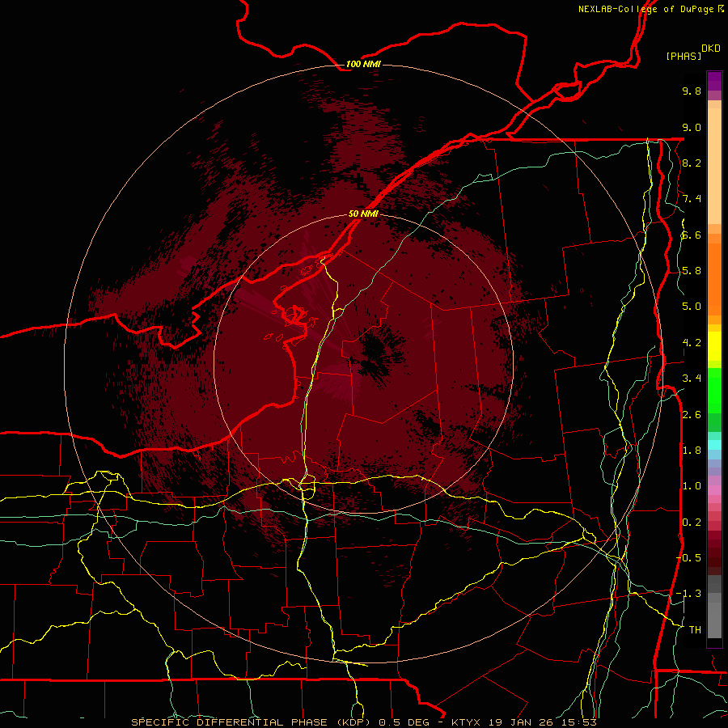728x728 pixels.
Task: Click the 9.0 value on the legend
Action: [x=692, y=127]
